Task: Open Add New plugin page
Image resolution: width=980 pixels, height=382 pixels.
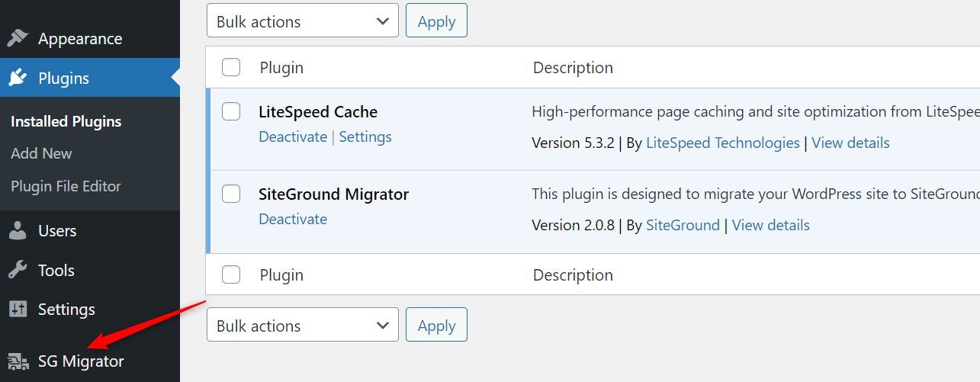Action: [41, 153]
